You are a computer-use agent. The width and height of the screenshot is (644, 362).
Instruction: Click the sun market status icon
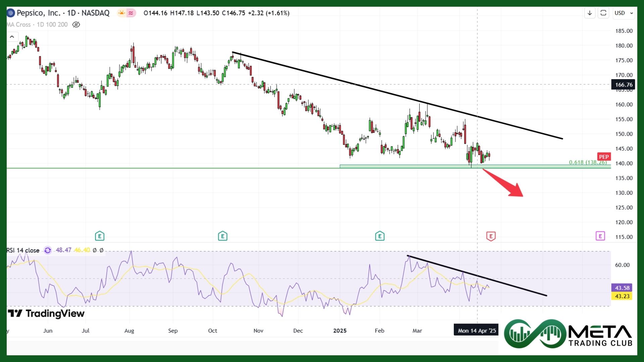point(121,13)
